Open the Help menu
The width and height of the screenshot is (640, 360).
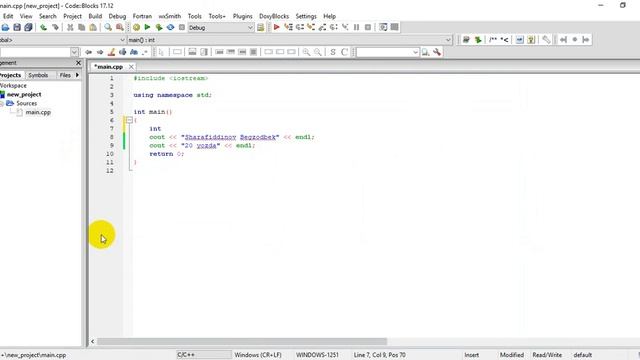coord(329,16)
